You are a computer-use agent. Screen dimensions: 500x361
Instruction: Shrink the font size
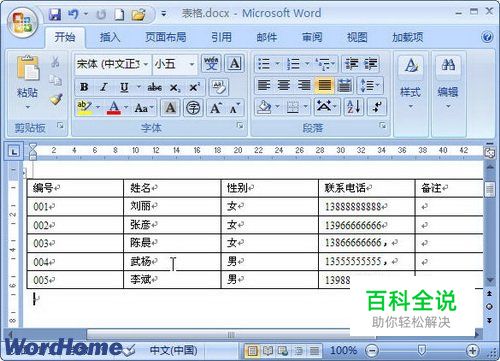click(235, 108)
